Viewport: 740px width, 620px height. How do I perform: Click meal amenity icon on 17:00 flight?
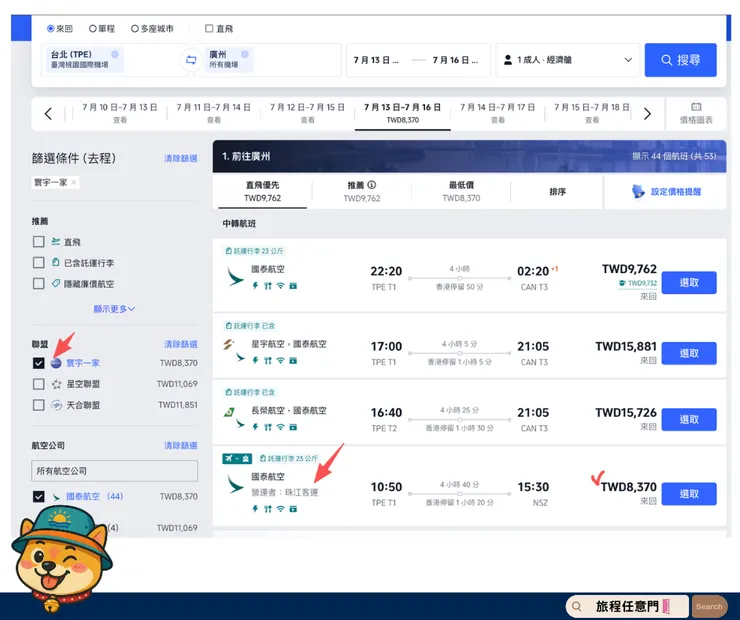coord(268,360)
